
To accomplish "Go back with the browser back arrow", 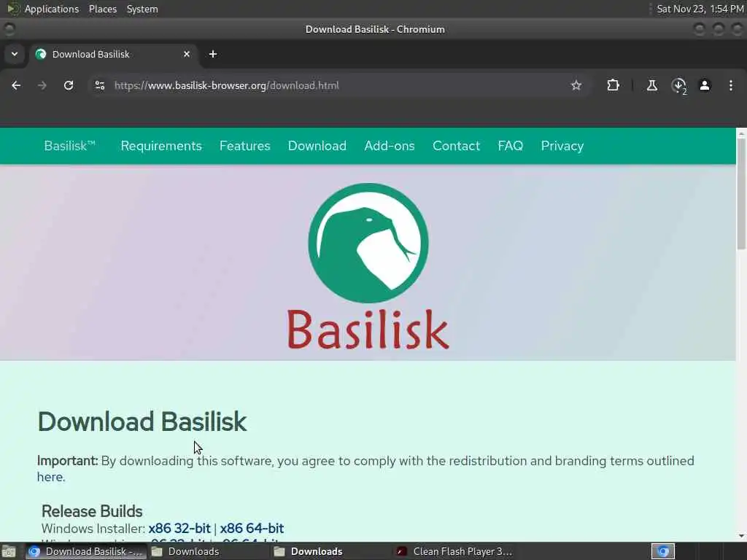I will pyautogui.click(x=16, y=85).
